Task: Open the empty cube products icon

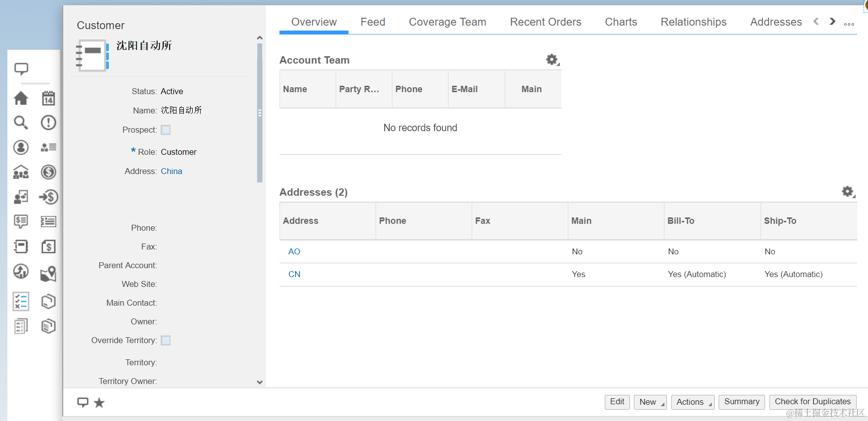Action: click(x=48, y=301)
